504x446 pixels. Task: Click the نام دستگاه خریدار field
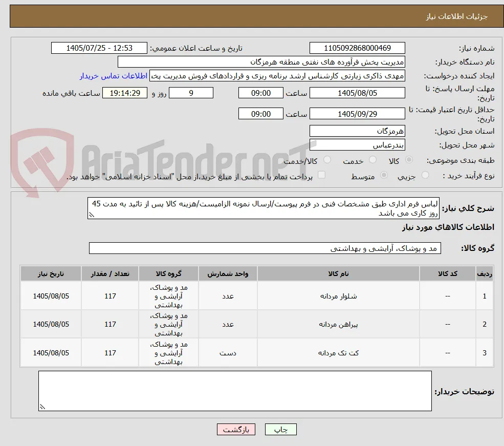[261, 62]
